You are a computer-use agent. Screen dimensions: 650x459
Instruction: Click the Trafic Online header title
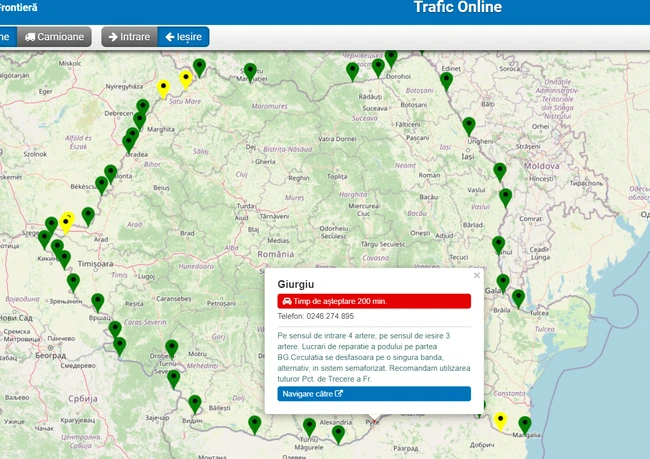pyautogui.click(x=458, y=8)
